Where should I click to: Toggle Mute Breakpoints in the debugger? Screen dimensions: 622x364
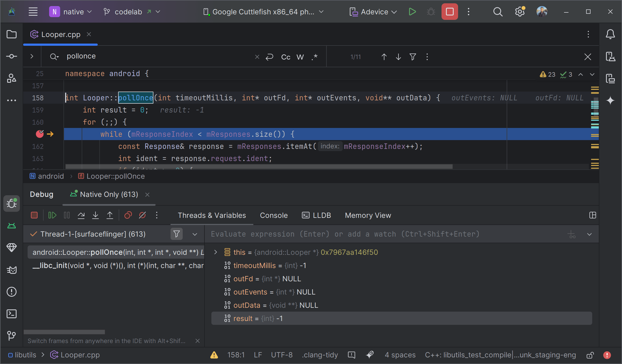pyautogui.click(x=142, y=215)
